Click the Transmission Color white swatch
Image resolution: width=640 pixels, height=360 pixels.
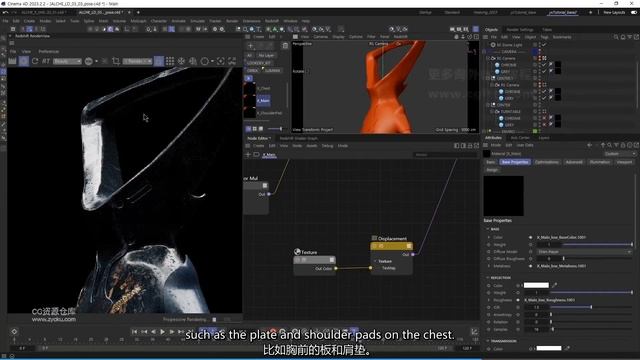(549, 348)
